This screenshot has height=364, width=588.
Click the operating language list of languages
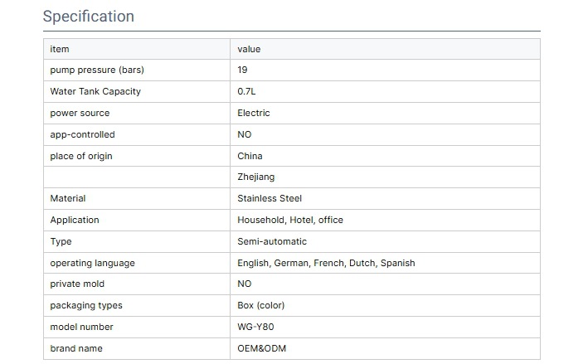click(326, 263)
